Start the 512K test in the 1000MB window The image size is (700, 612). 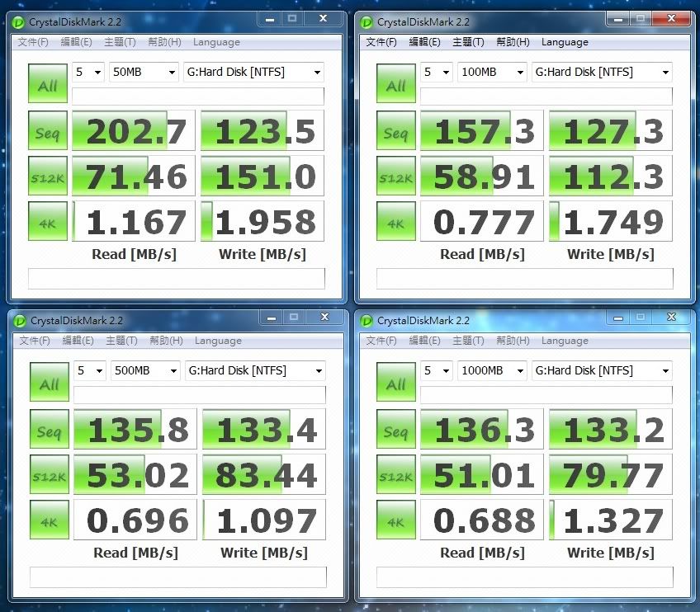pyautogui.click(x=396, y=474)
